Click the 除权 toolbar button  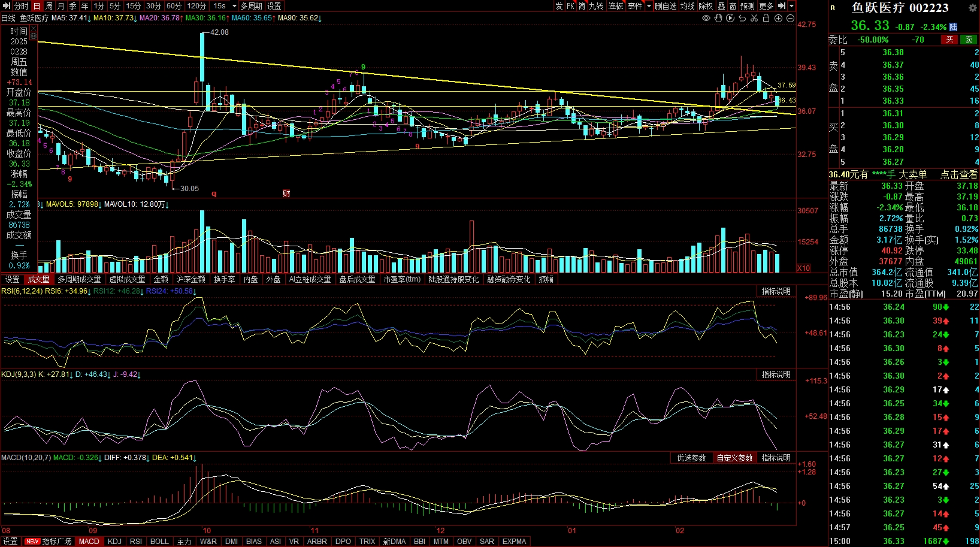click(x=706, y=6)
